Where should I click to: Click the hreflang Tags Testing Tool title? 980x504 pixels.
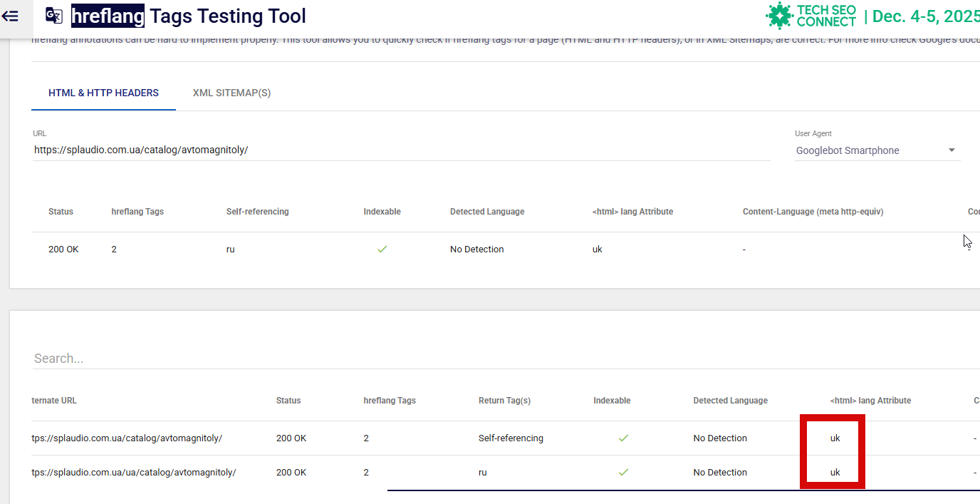(189, 16)
